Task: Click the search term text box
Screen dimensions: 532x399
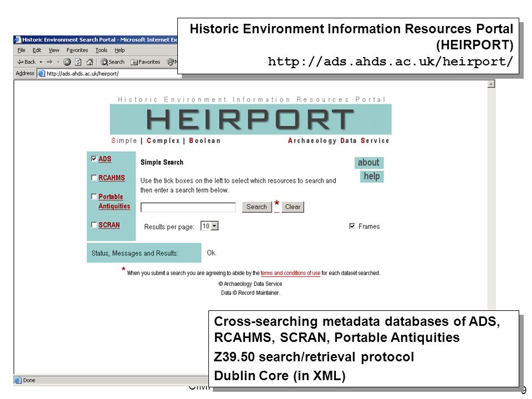Action: click(188, 207)
